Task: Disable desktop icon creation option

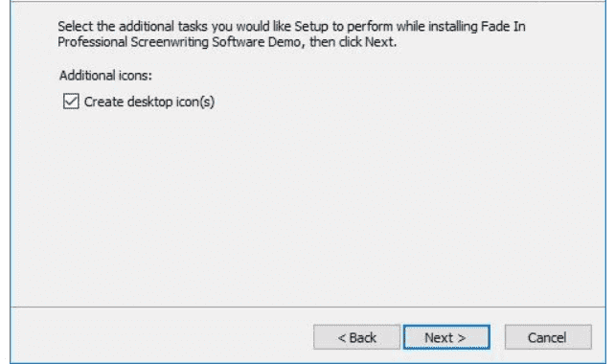Action: [71, 102]
